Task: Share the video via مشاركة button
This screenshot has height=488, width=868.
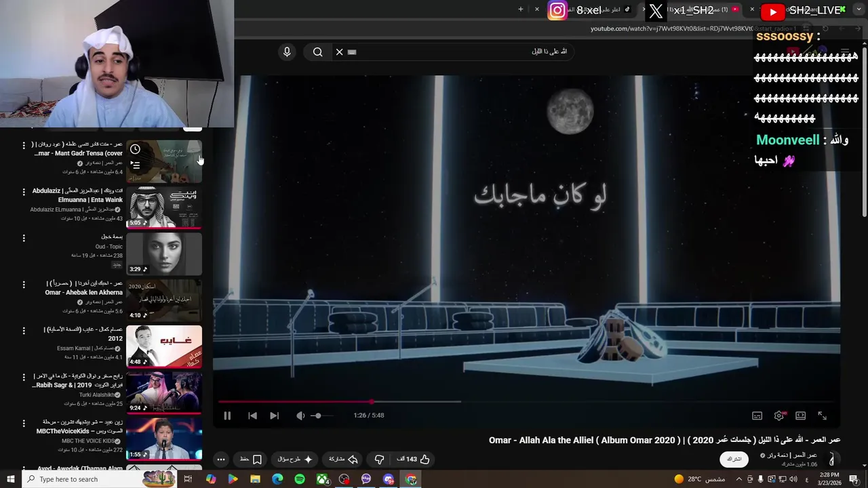Action: pos(343,459)
